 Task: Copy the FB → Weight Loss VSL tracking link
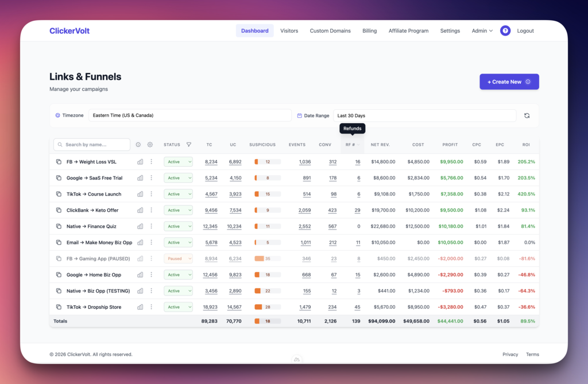[x=59, y=162]
